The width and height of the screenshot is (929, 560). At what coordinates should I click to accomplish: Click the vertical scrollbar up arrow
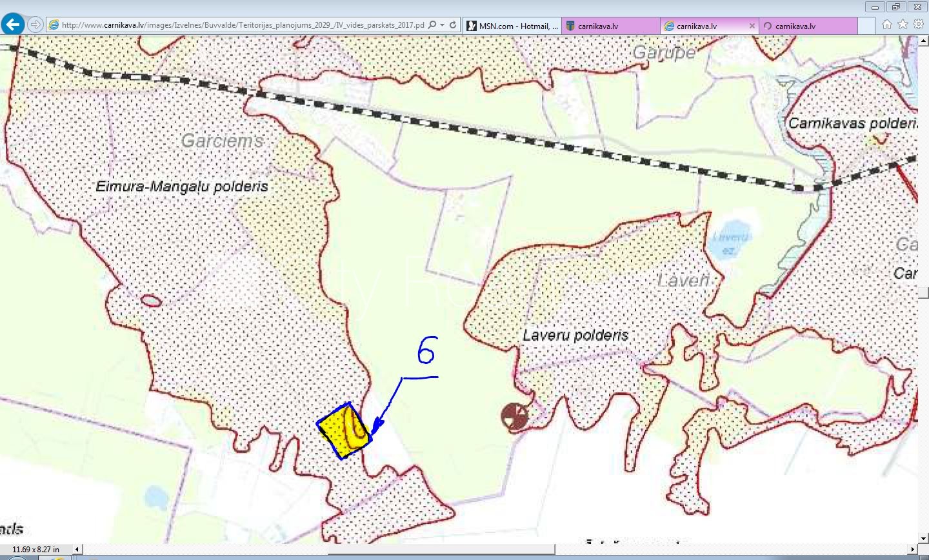(923, 41)
